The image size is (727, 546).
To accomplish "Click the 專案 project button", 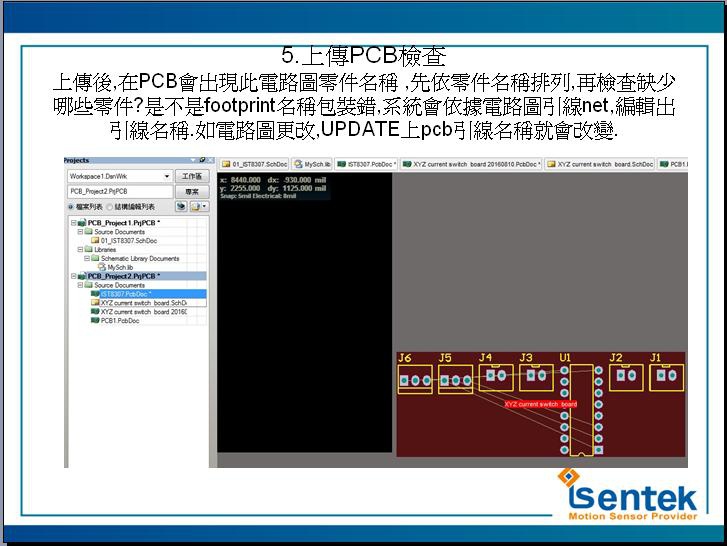I will tap(192, 191).
